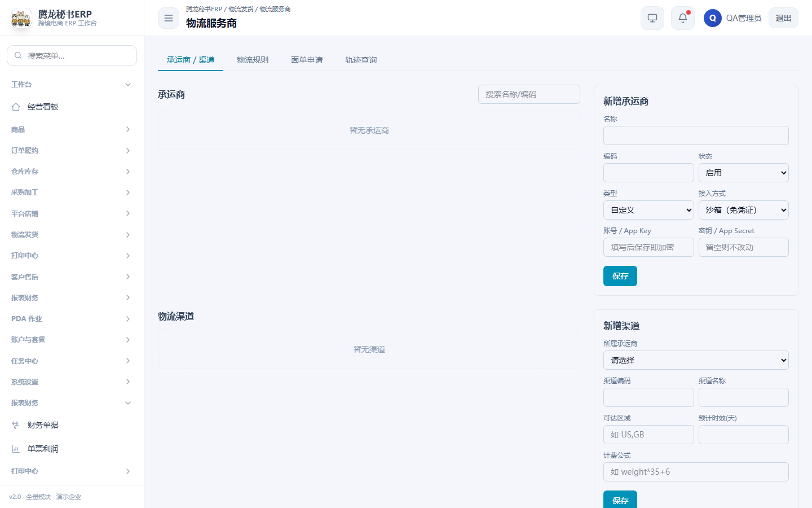
Task: Open the 接入方式 dropdown showing 沙箱
Action: [x=743, y=210]
